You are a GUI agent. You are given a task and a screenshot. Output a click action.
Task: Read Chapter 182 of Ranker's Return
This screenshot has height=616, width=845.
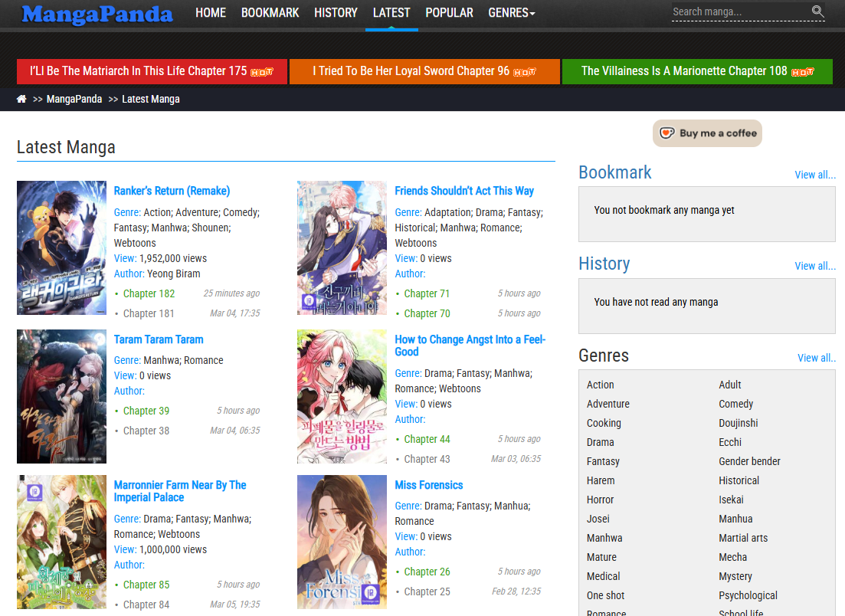click(x=149, y=293)
